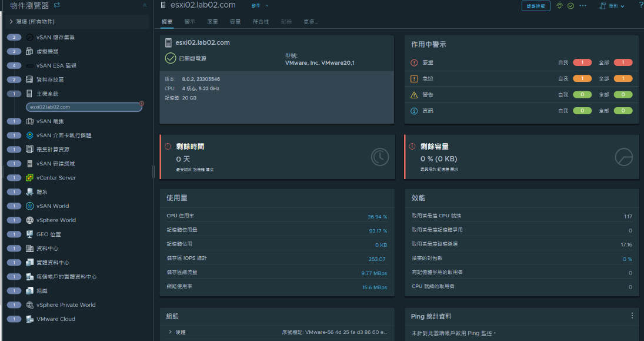Image resolution: width=644 pixels, height=341 pixels.
Task: Select the vSphere World globe icon
Action: pos(29,220)
